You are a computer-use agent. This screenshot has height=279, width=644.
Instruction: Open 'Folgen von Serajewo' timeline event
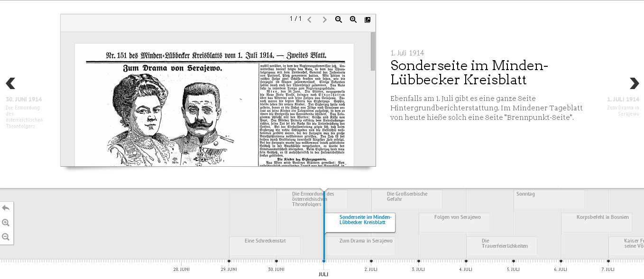[455, 223]
